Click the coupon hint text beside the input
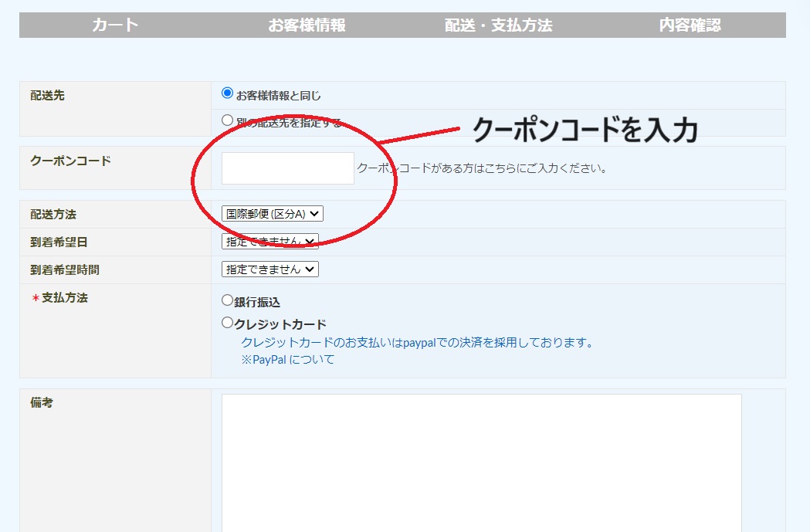 pos(482,168)
